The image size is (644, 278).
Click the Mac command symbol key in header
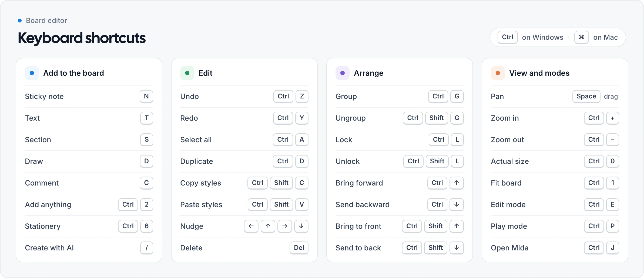[x=582, y=37]
